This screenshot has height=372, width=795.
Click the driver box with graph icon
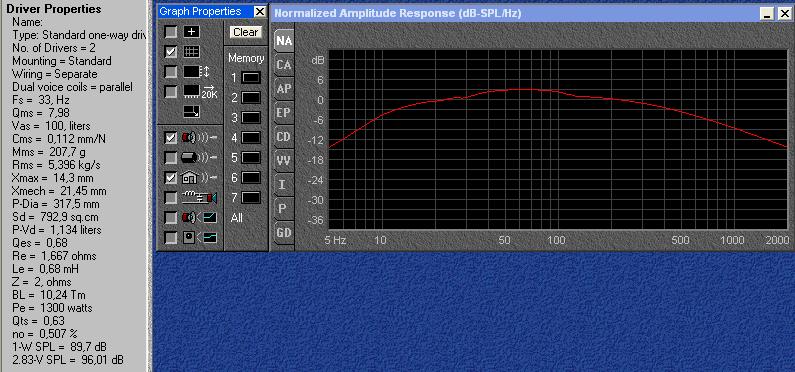[x=199, y=237]
